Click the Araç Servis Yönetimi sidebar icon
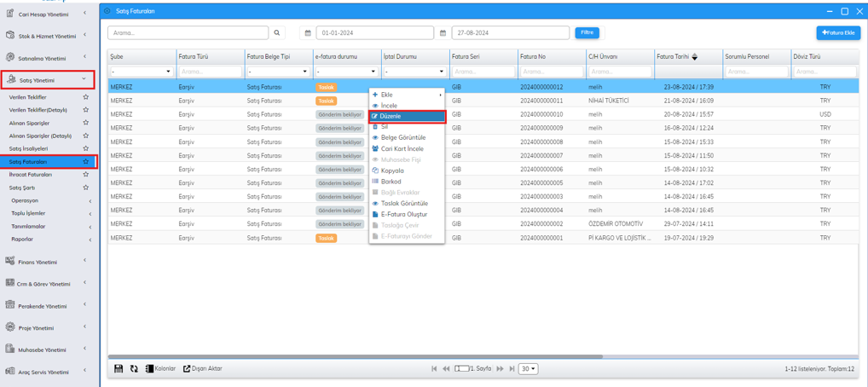Screen dimensions: 868x387 pyautogui.click(x=10, y=372)
